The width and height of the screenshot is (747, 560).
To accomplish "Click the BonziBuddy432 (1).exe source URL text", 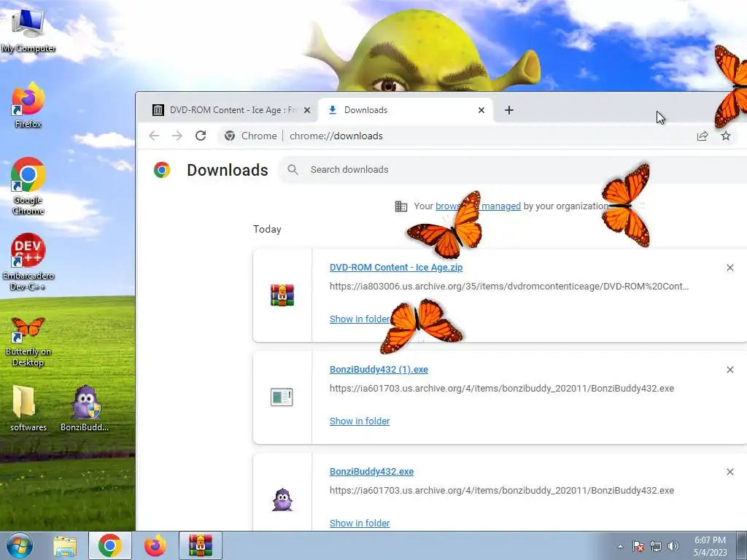I will click(502, 388).
